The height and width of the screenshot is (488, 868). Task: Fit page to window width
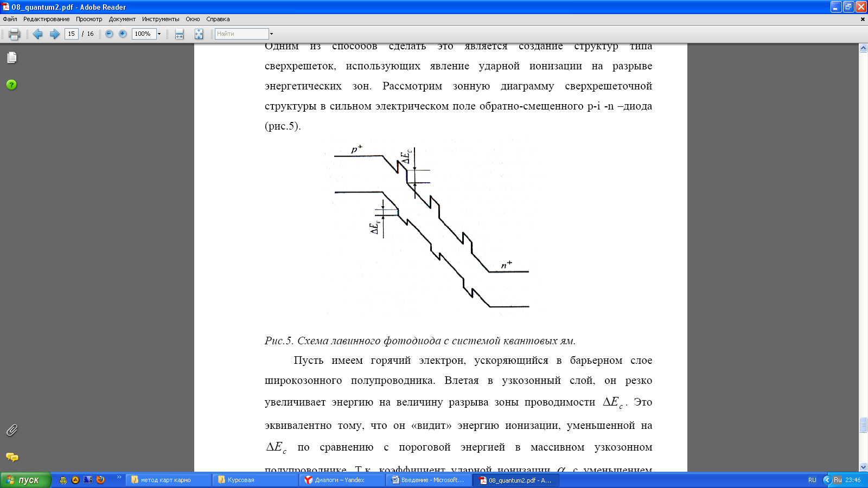coord(179,34)
